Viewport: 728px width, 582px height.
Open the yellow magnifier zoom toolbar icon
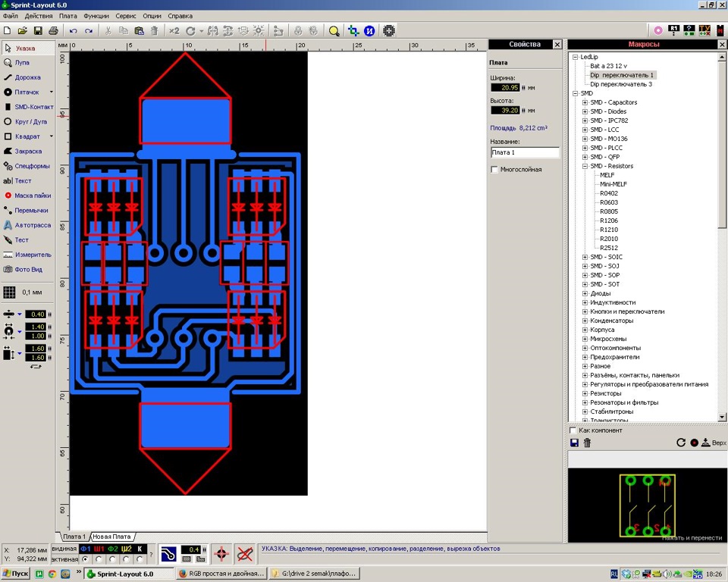point(334,31)
